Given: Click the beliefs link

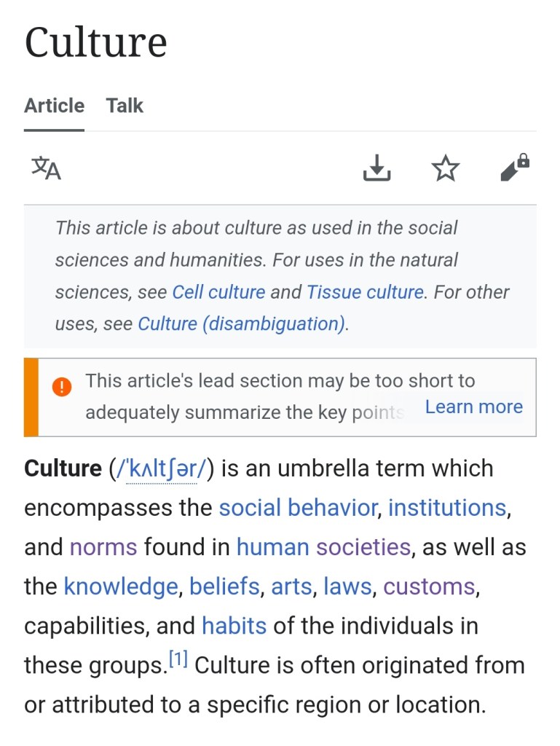Looking at the screenshot, I should 224,586.
